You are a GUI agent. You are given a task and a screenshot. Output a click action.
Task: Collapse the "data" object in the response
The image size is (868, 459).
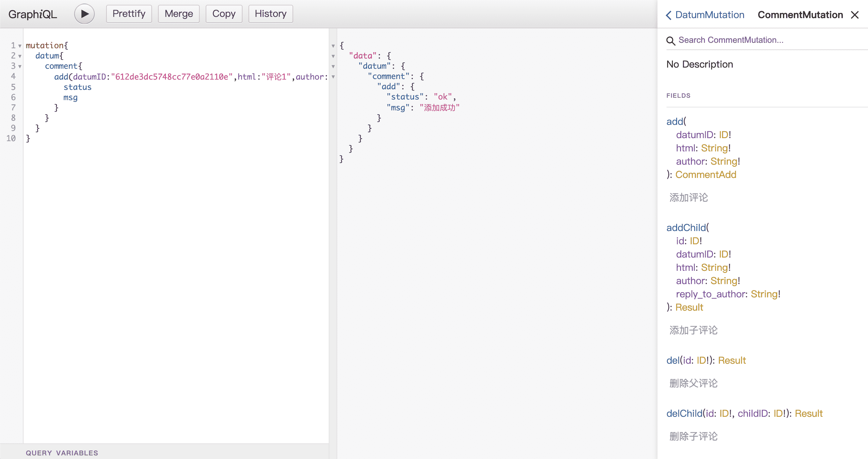[333, 56]
